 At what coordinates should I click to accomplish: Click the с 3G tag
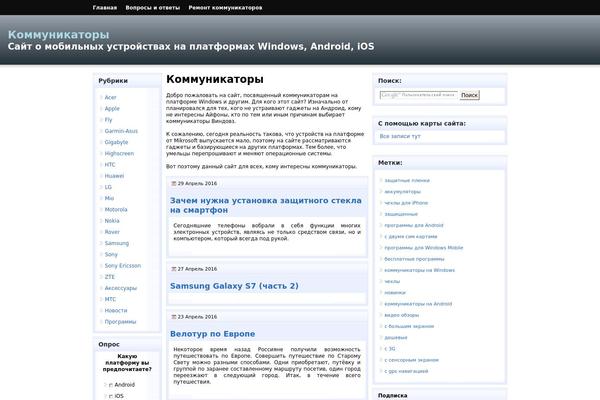[390, 349]
